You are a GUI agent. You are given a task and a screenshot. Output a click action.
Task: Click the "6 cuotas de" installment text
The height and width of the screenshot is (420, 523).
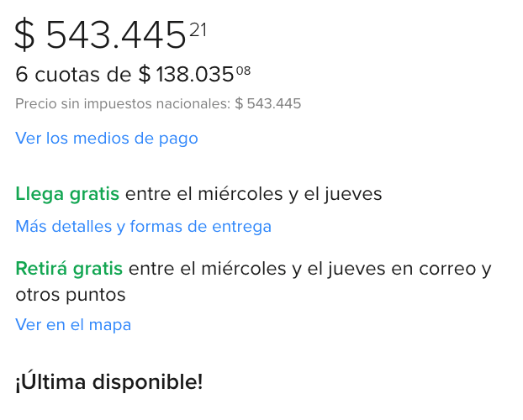74,75
